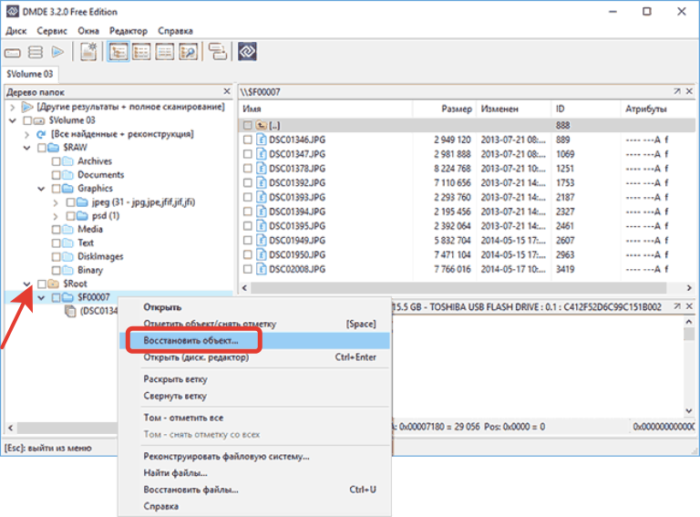The image size is (700, 517).
Task: Click the $Root folder icon
Action: pos(54,284)
